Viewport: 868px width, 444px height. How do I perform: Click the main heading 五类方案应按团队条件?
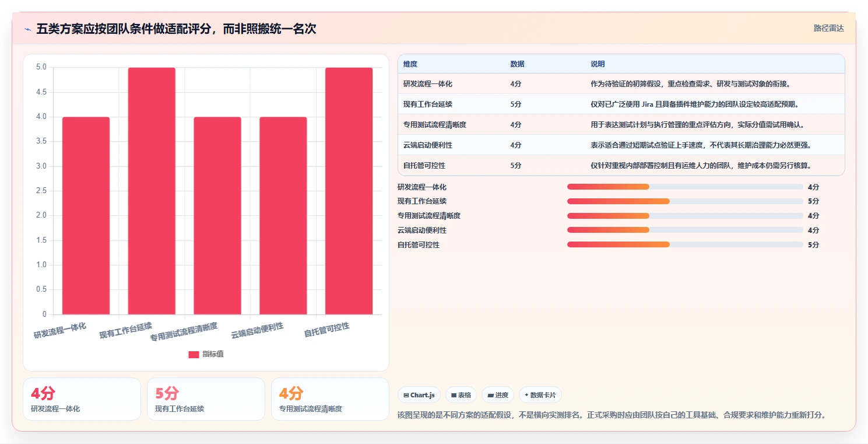(176, 29)
